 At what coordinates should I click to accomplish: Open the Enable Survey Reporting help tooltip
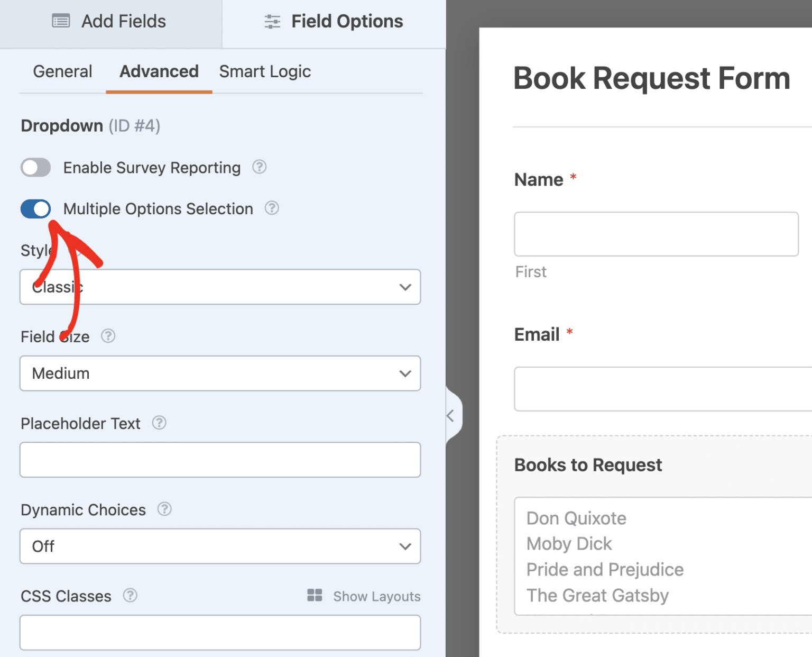pyautogui.click(x=260, y=167)
